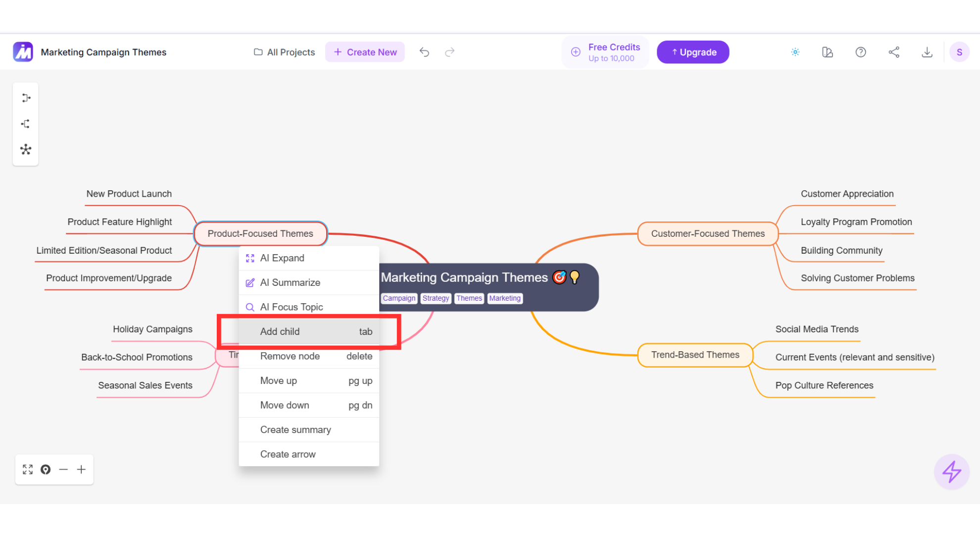980x535 pixels.
Task: Click the Create New button
Action: click(365, 52)
